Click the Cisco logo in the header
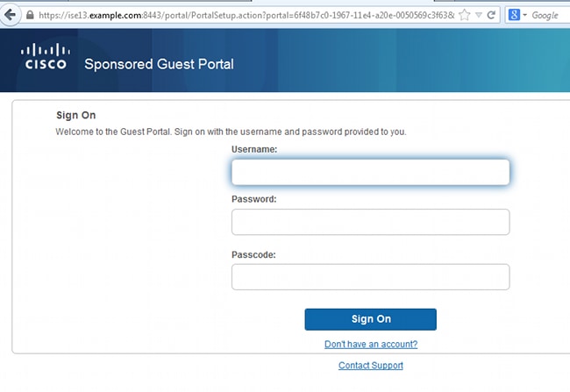 46,56
